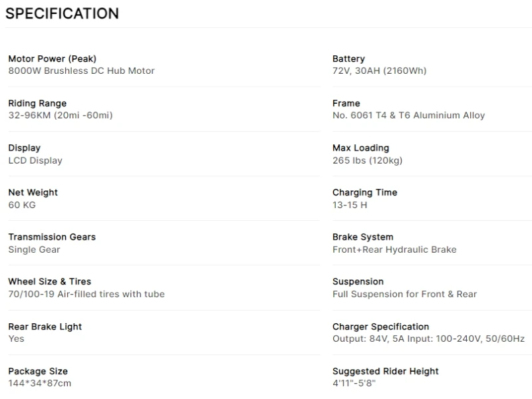Click the Charger Specification output/input value
The width and height of the screenshot is (532, 399).
coord(428,338)
